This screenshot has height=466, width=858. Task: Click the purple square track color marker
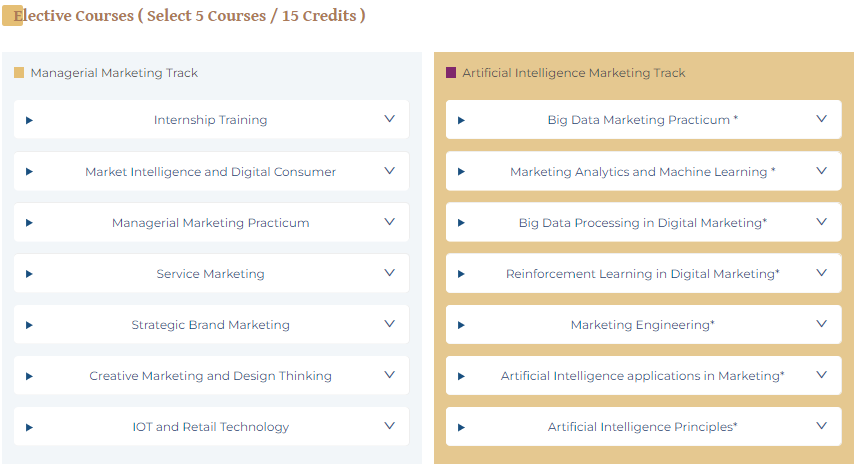click(451, 73)
